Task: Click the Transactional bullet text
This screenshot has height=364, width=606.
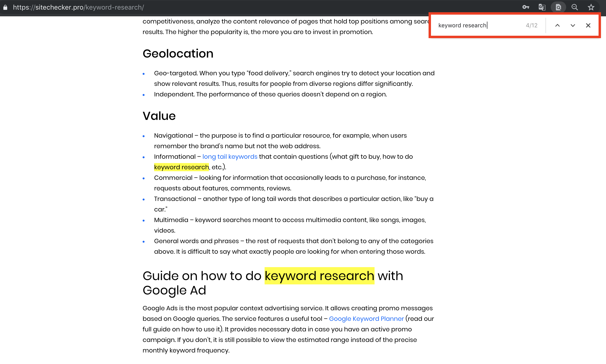Action: (294, 204)
